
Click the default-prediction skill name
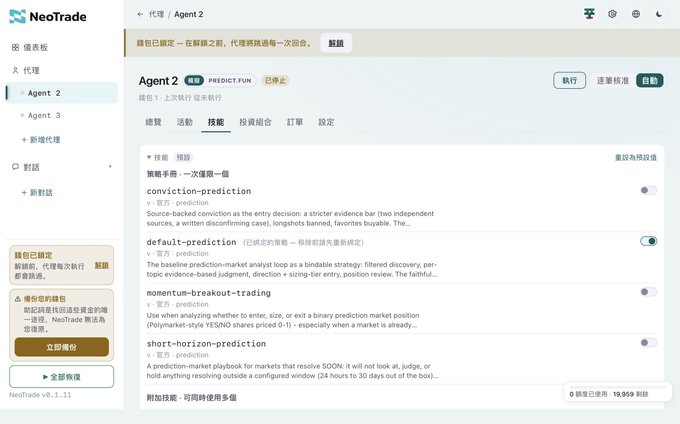click(191, 242)
